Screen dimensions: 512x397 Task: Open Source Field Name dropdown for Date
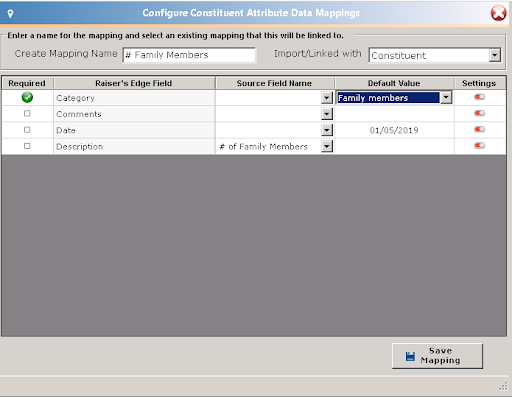pyautogui.click(x=327, y=130)
